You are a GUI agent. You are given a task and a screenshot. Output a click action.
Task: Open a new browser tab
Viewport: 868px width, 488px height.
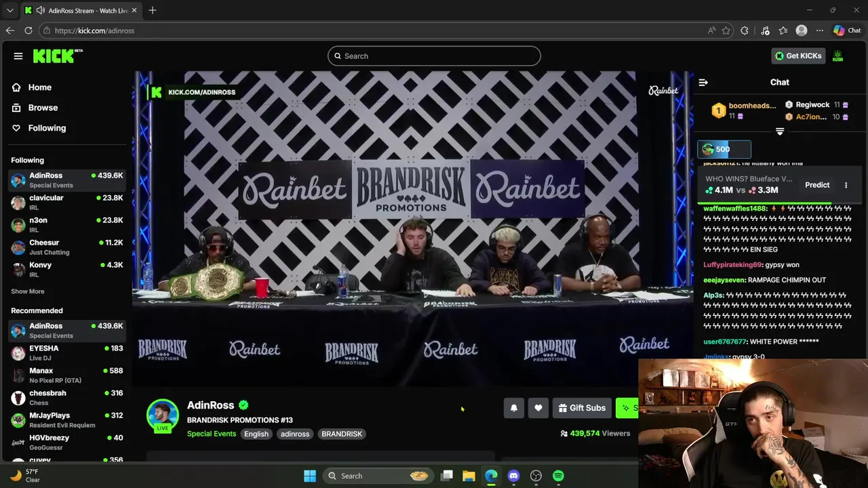coord(153,10)
